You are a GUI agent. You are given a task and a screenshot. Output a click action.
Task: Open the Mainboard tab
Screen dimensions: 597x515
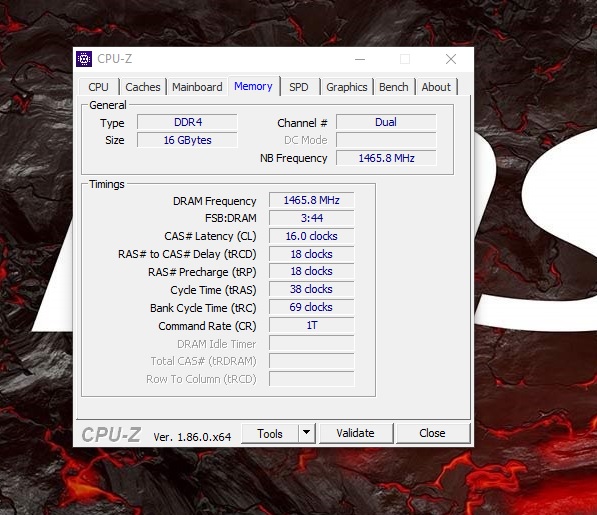tap(197, 87)
